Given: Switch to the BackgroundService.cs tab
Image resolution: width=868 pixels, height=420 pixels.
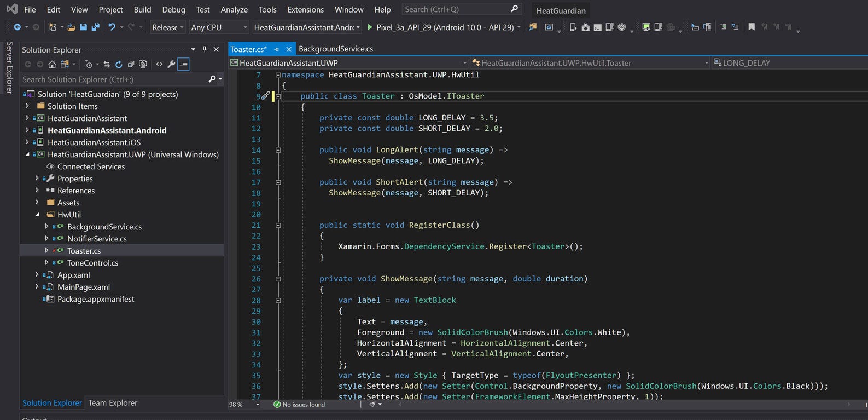Looking at the screenshot, I should (336, 49).
